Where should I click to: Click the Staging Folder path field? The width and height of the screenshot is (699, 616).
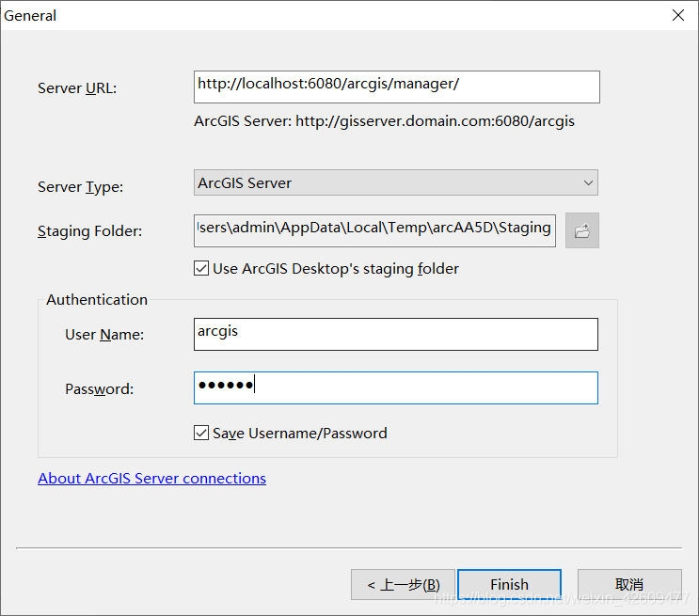375,230
